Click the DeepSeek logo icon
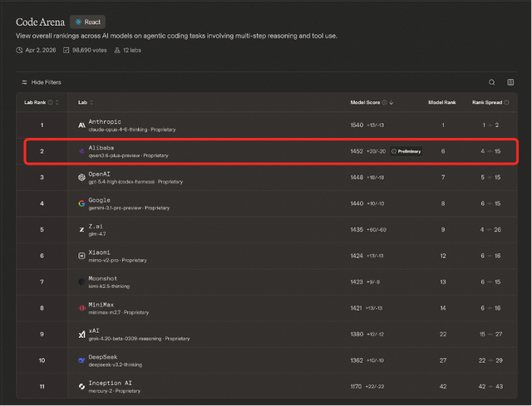 click(x=81, y=360)
